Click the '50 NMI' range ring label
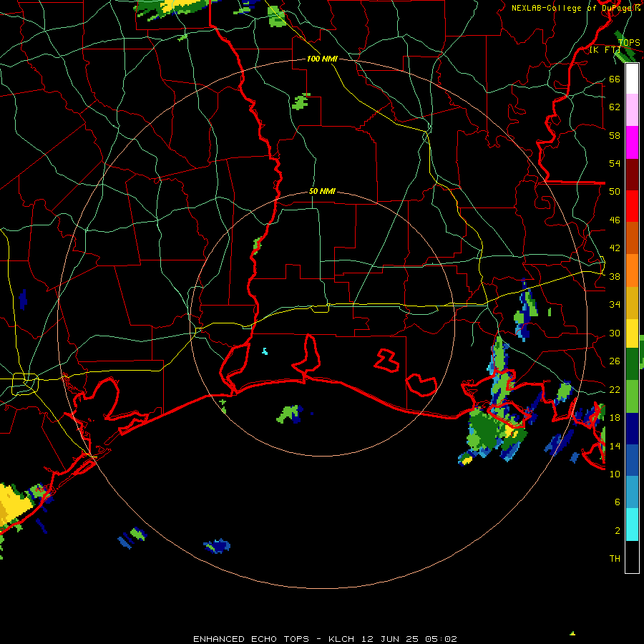 pyautogui.click(x=322, y=191)
